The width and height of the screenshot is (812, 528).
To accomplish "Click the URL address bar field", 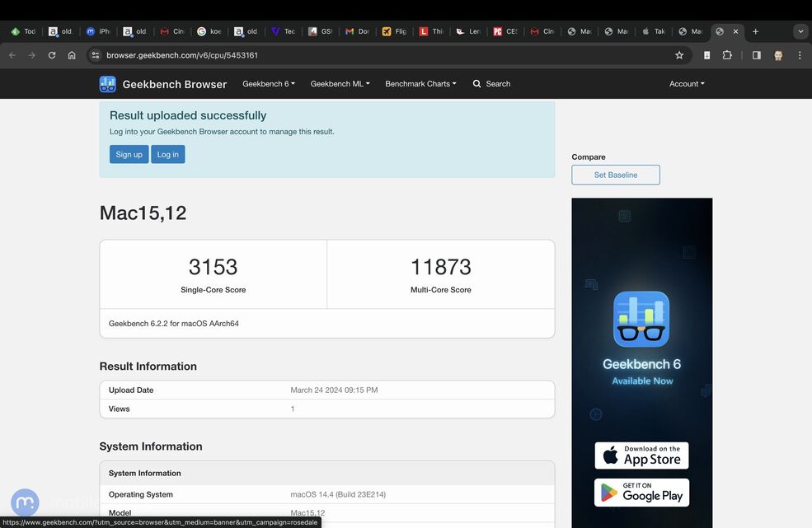I will pos(371,55).
